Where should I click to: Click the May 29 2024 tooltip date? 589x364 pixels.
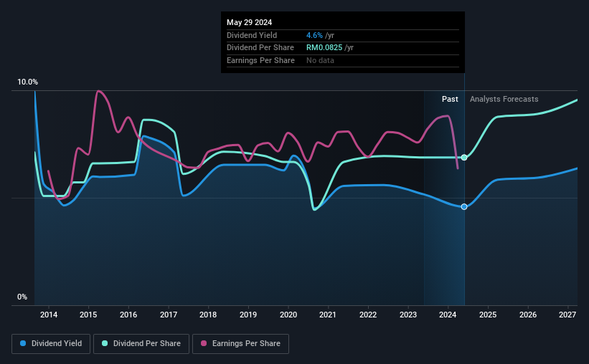[x=250, y=22]
